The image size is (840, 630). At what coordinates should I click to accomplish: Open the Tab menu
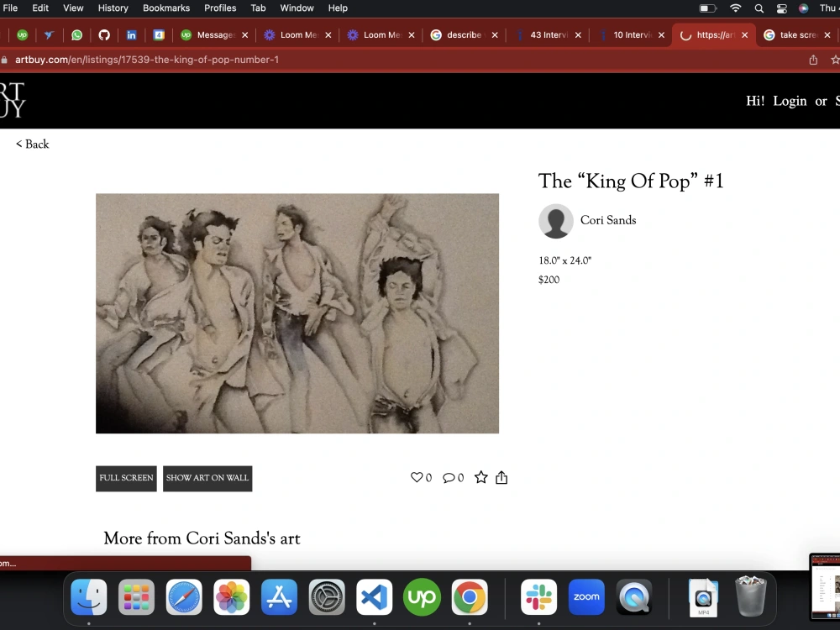point(258,8)
